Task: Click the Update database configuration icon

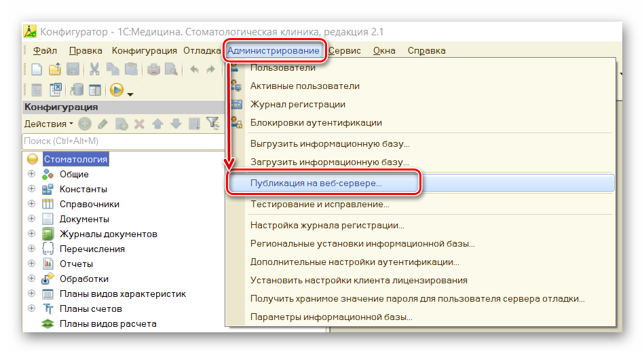Action: pos(76,90)
